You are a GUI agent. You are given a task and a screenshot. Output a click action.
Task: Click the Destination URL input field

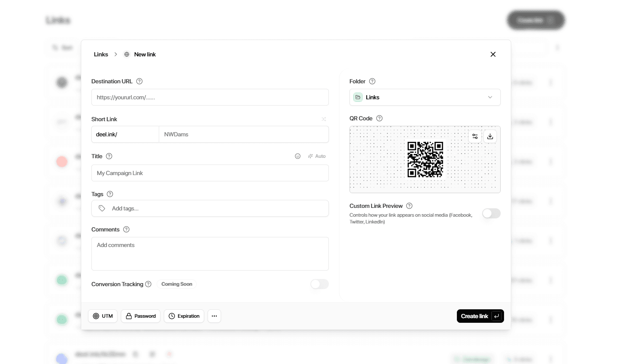(210, 97)
